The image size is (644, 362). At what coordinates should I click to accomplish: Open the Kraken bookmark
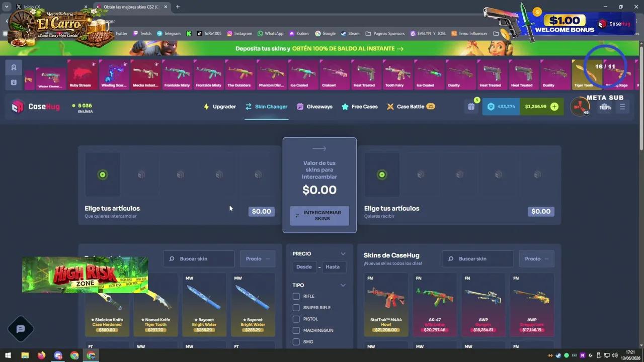tap(299, 34)
